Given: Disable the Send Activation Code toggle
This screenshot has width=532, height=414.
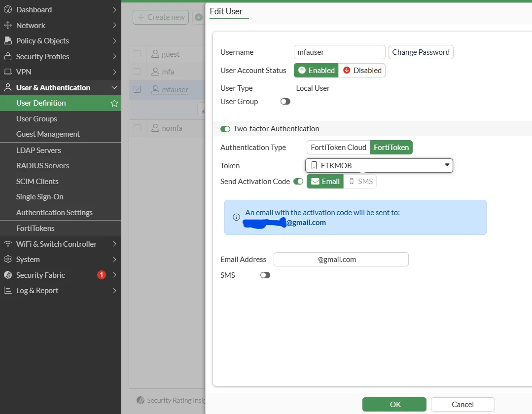Looking at the screenshot, I should [x=298, y=182].
